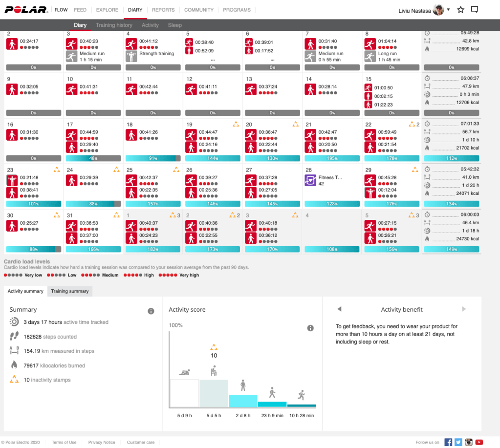Screen dimensions: 500x448
Task: Click the info icon in Activity score panel
Action: click(x=310, y=328)
